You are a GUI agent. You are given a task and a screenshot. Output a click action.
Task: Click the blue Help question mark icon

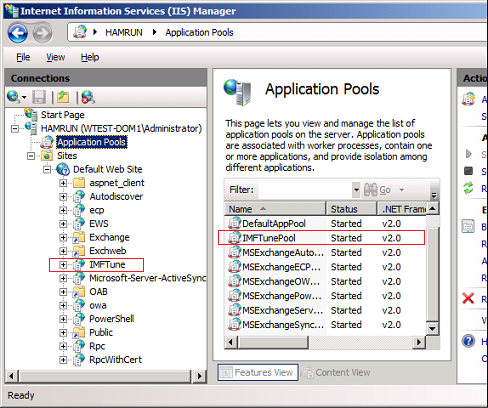click(468, 341)
